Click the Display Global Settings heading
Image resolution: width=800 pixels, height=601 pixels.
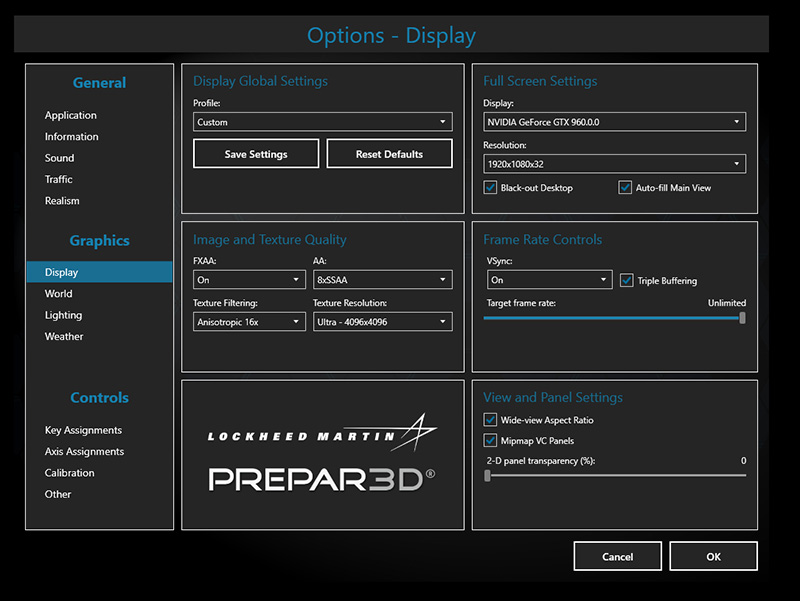coord(260,81)
